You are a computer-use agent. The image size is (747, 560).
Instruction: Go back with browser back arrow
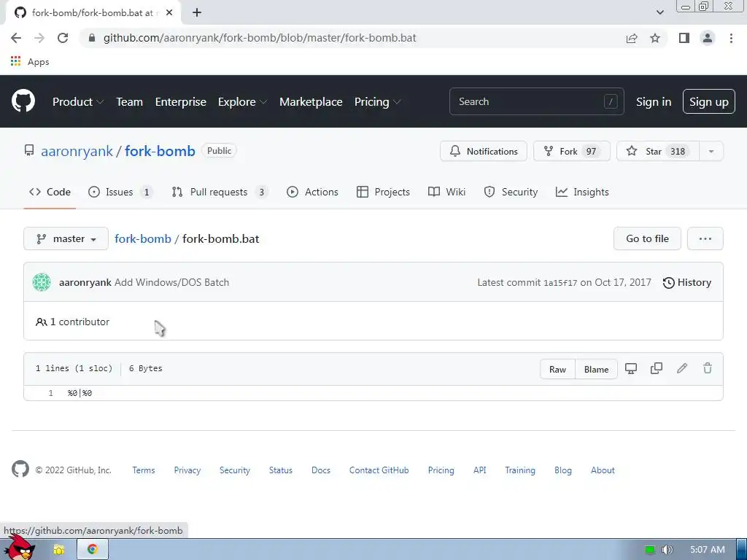16,38
